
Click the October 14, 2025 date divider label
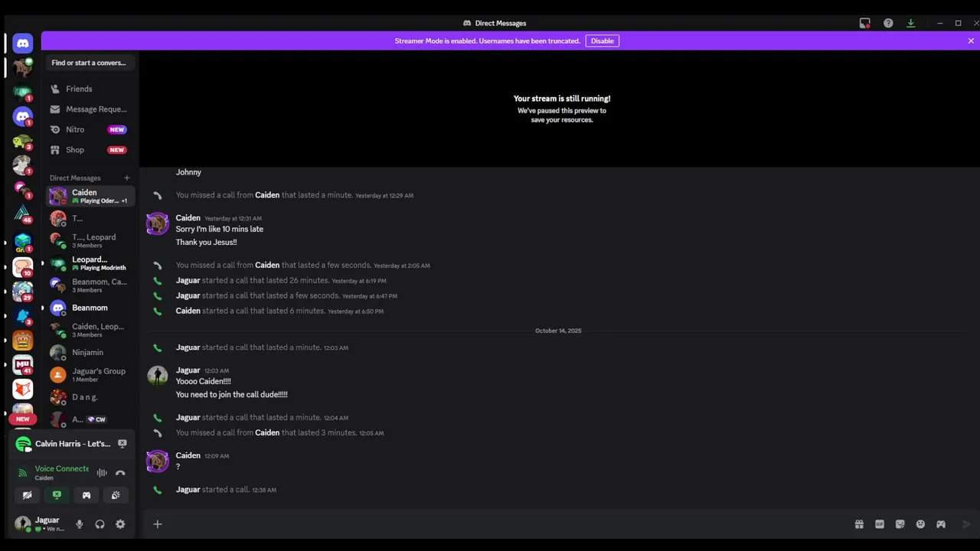(558, 331)
